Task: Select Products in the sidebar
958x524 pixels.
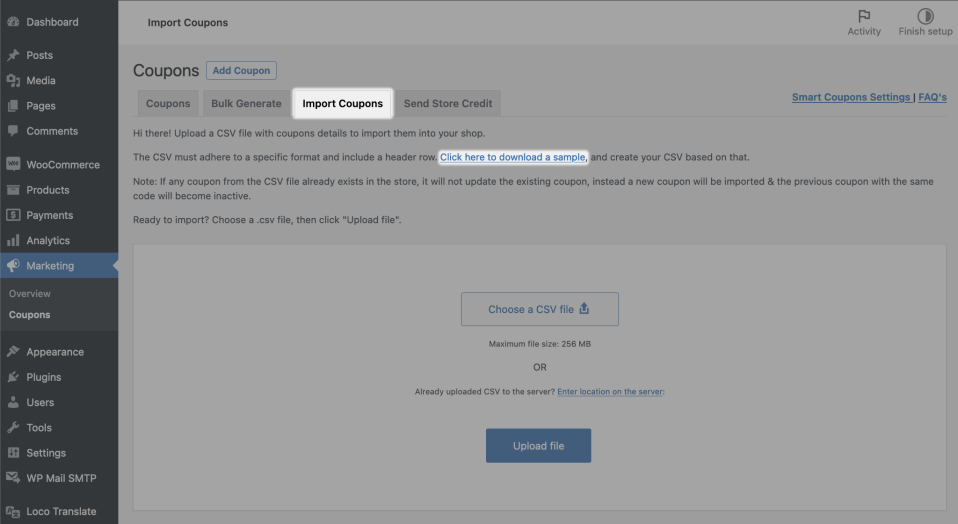Action: coord(48,189)
